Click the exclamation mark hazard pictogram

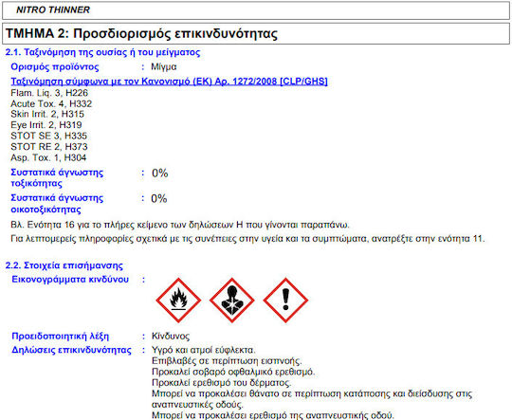285,301
